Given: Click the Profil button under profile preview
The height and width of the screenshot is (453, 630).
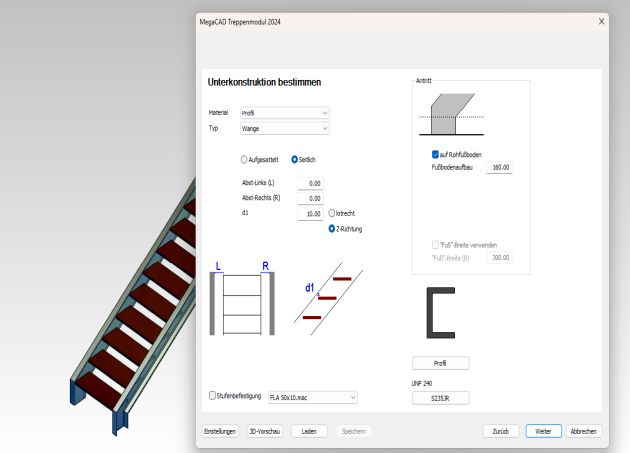Looking at the screenshot, I should click(440, 363).
